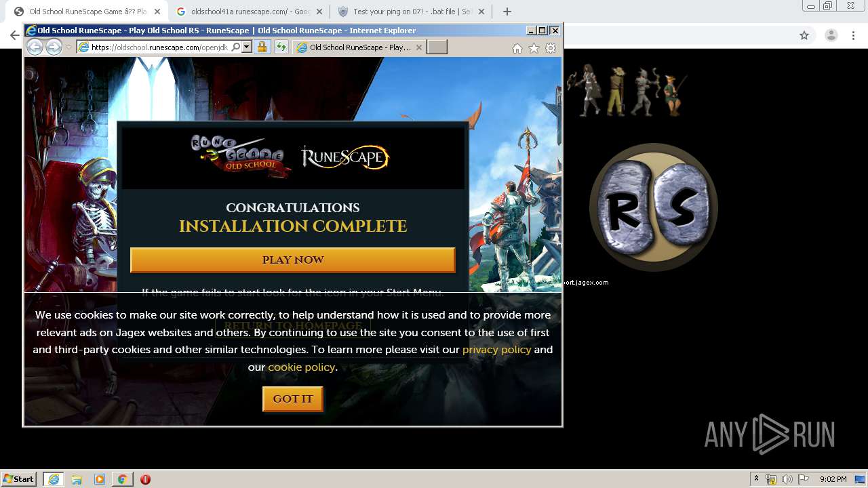Open Action Center flag icon
The width and height of the screenshot is (868, 488).
803,479
